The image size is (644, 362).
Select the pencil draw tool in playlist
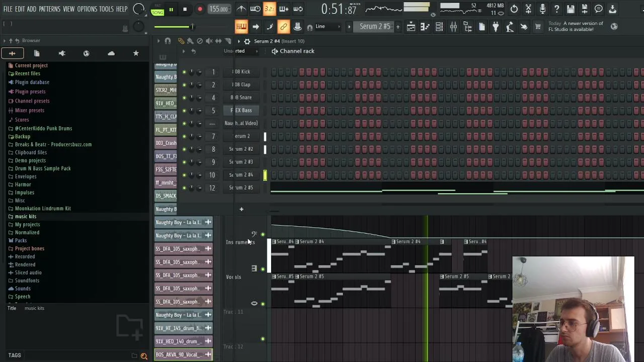[x=181, y=41]
